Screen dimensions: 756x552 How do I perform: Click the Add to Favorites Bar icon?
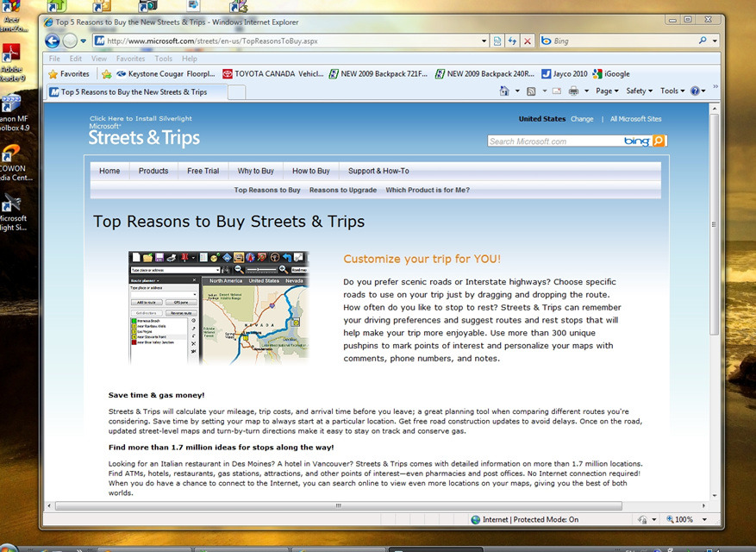click(107, 74)
